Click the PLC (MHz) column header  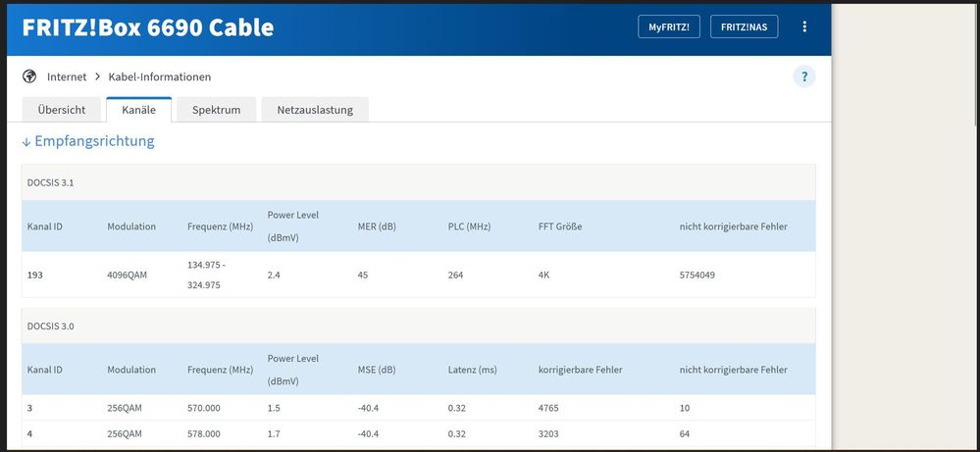pos(469,226)
